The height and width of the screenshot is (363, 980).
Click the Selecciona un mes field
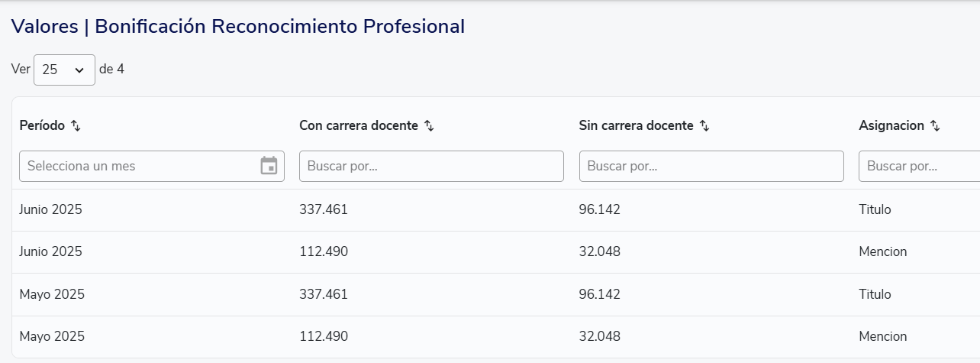pos(137,166)
